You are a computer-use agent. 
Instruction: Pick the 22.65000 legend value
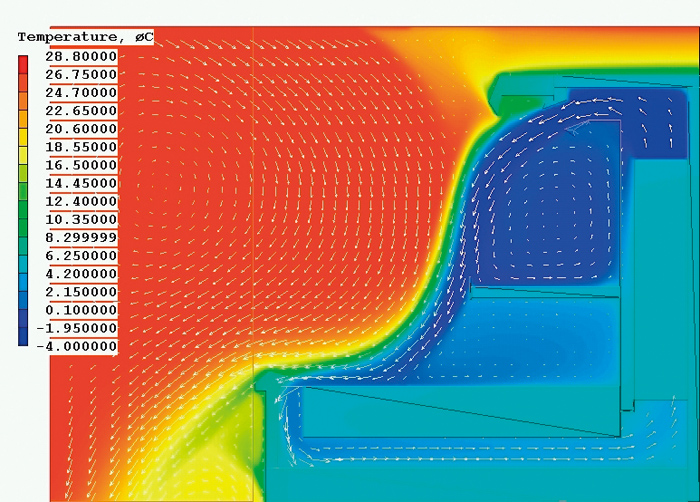[81, 110]
